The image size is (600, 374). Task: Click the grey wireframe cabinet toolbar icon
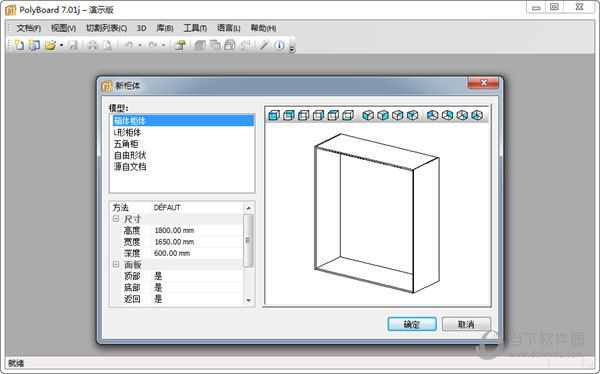click(230, 45)
